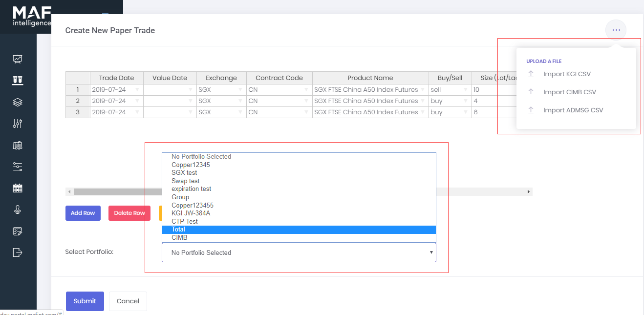Pick Group from the portfolio list
644x315 pixels.
[x=299, y=197]
